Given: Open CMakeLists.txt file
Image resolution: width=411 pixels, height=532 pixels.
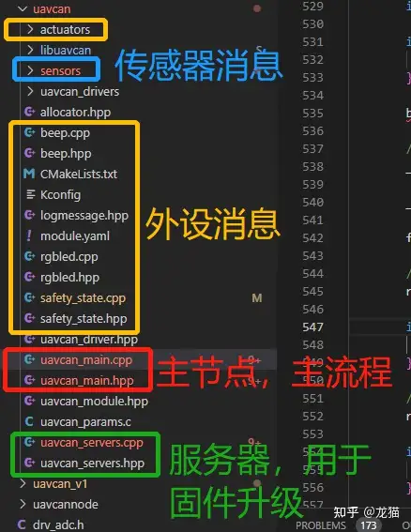Looking at the screenshot, I should [x=79, y=175].
